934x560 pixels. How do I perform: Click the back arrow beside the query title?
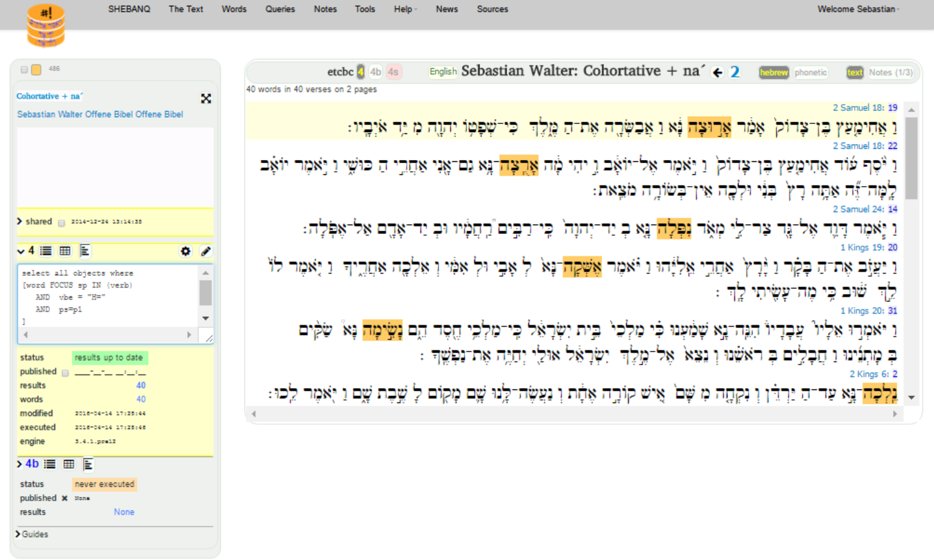(x=718, y=73)
